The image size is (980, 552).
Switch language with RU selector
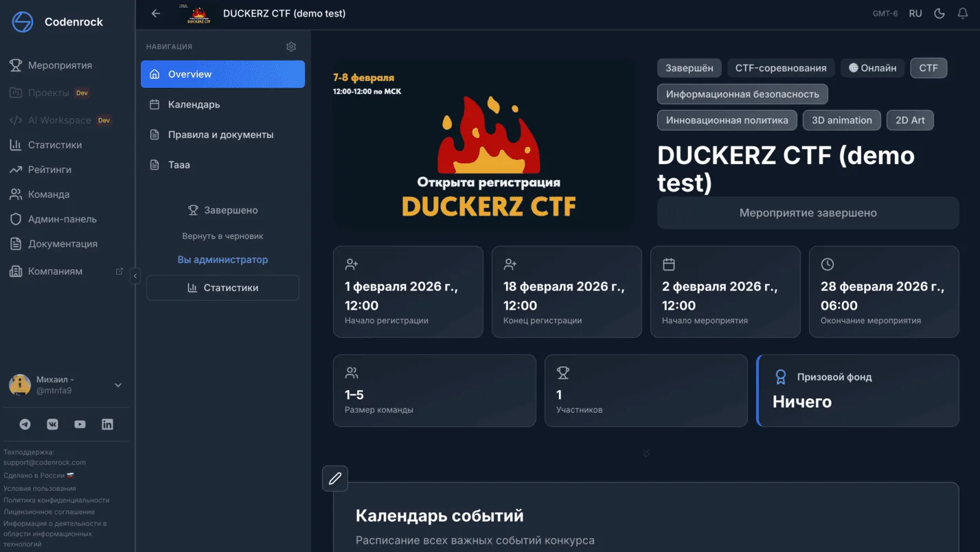(915, 14)
